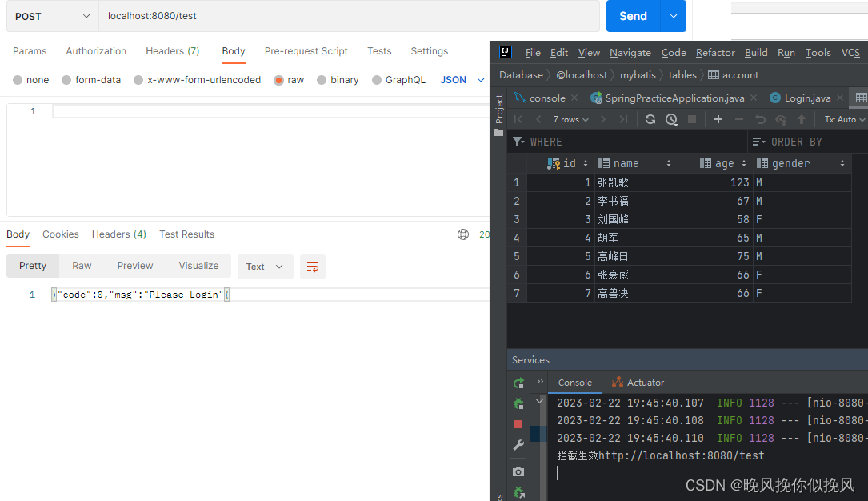Open the Test Results response tab

pos(187,234)
